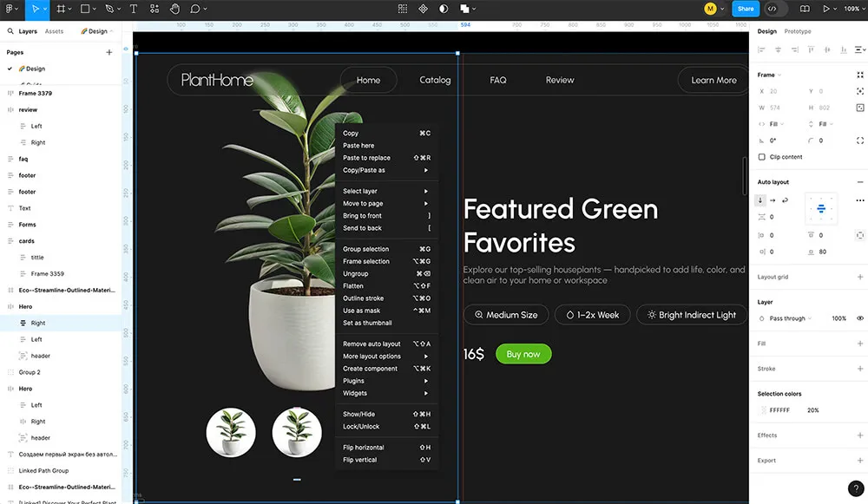
Task: Open the Libraries book icon
Action: click(x=805, y=9)
